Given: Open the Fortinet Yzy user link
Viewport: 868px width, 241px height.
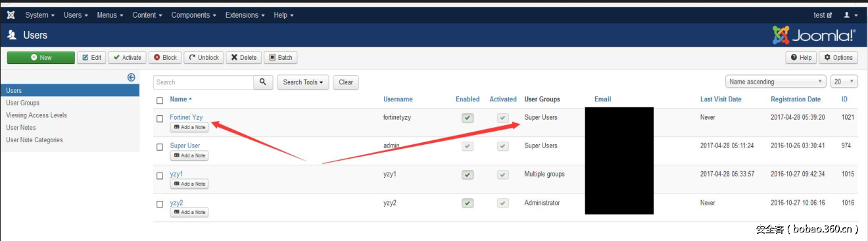Looking at the screenshot, I should point(186,117).
